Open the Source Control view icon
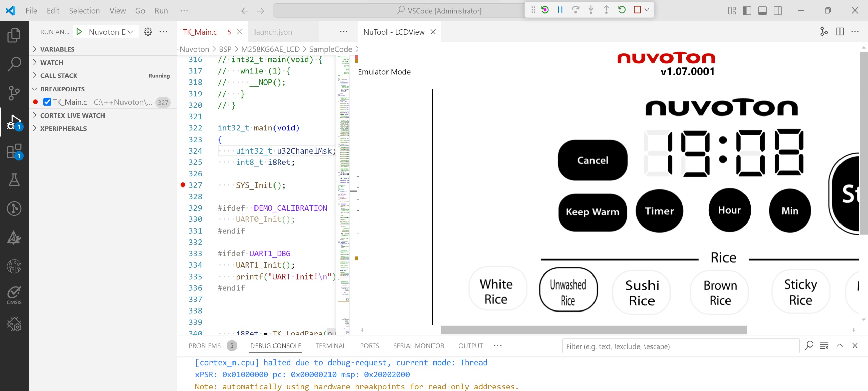 pos(14,93)
